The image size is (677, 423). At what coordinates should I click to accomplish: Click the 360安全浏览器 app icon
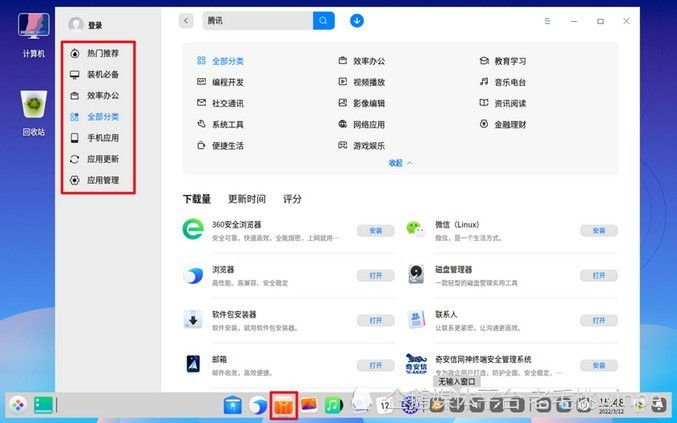[193, 229]
